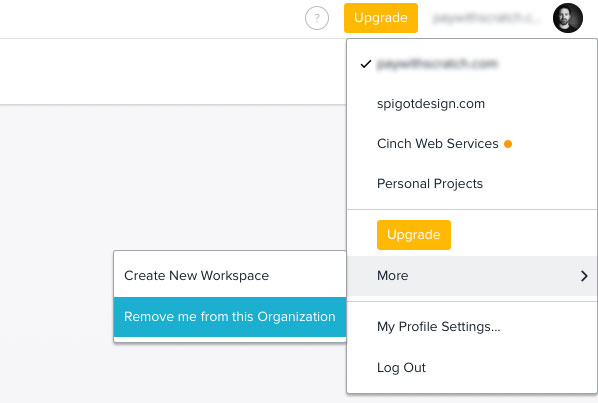Viewport: 598px width, 403px height.
Task: Select Create New Workspace
Action: (x=230, y=276)
